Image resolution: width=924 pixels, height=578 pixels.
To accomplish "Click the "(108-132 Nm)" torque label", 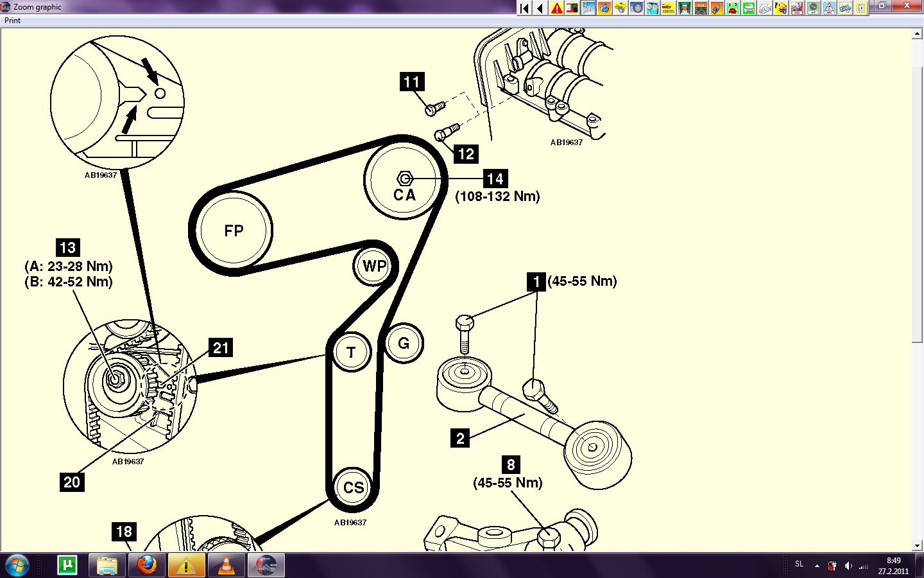I will (498, 197).
